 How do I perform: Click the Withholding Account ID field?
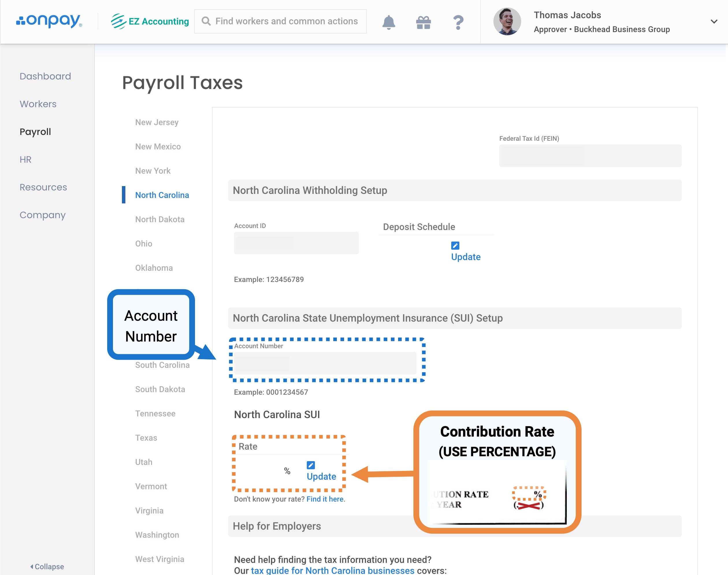click(x=296, y=243)
